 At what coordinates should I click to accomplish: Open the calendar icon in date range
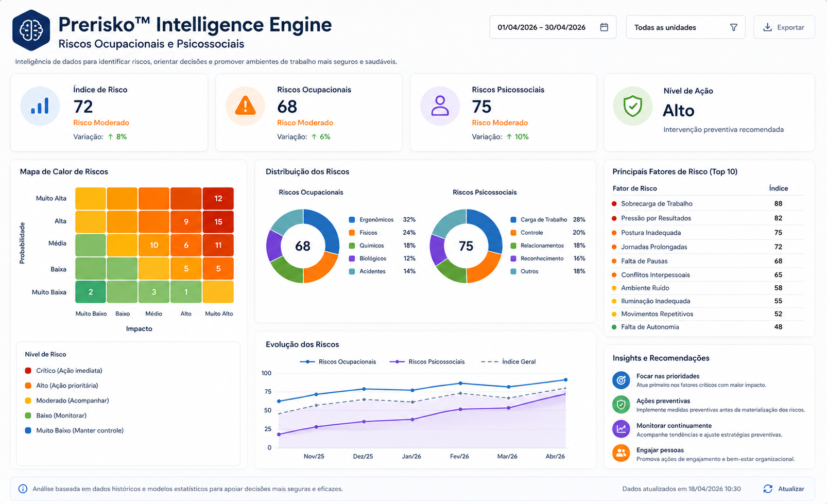point(604,27)
